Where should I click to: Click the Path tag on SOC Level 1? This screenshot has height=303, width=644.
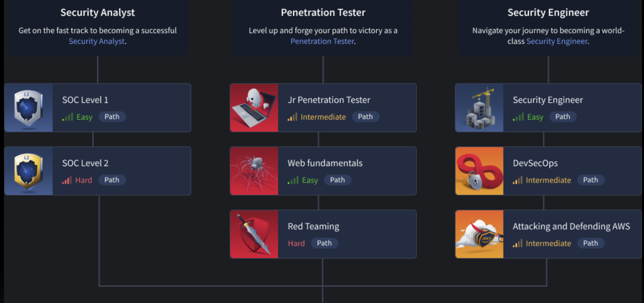coord(112,117)
